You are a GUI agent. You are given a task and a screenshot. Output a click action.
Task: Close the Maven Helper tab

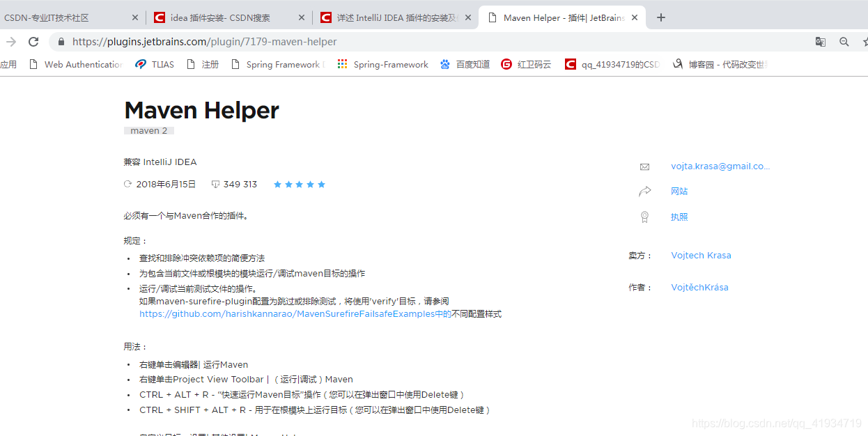point(635,17)
